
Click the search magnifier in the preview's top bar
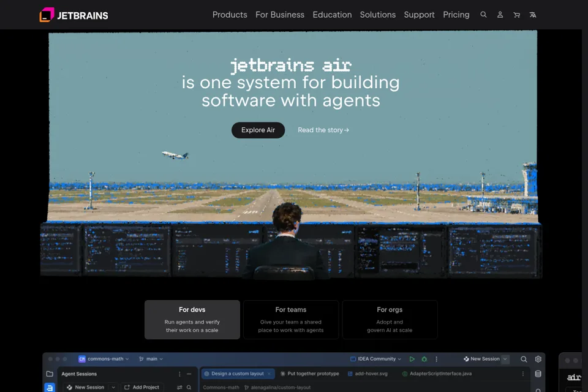point(524,359)
